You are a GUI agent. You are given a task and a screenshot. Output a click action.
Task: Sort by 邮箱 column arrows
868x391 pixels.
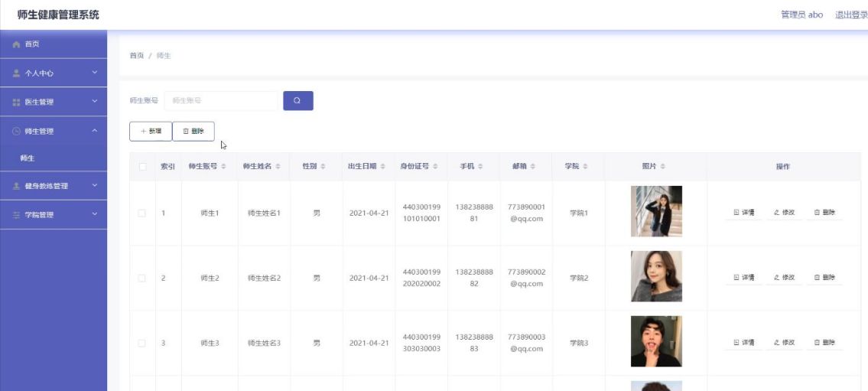(x=533, y=167)
